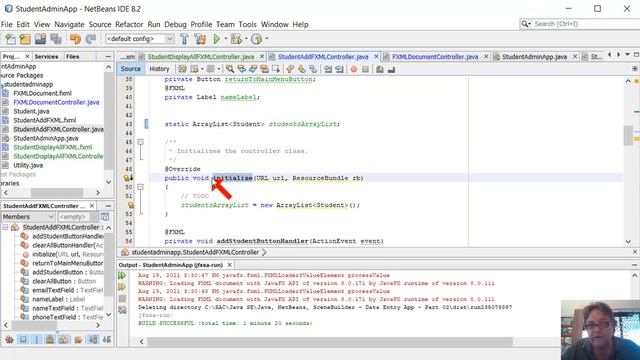Minimize the Projects panel with the dash button
The image size is (640, 360).
click(108, 56)
